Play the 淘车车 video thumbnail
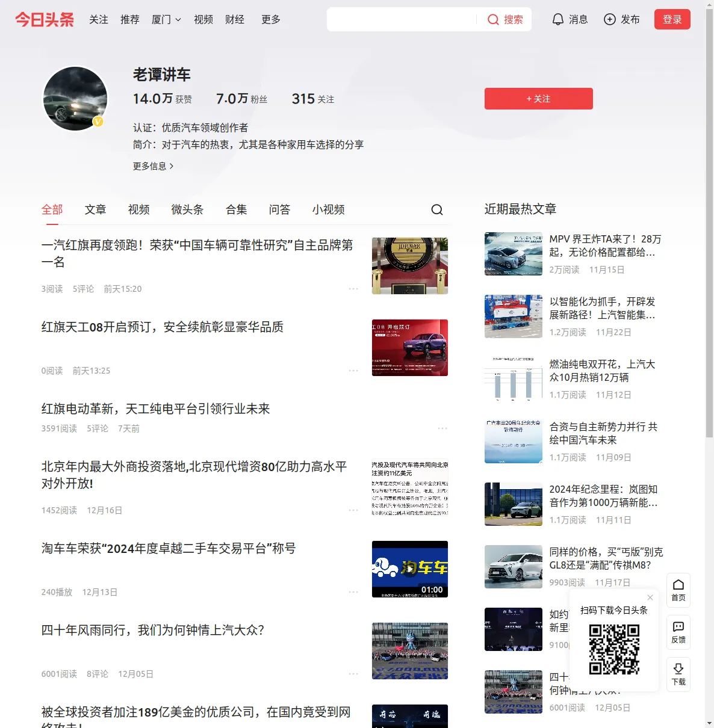714x728 pixels. click(410, 569)
